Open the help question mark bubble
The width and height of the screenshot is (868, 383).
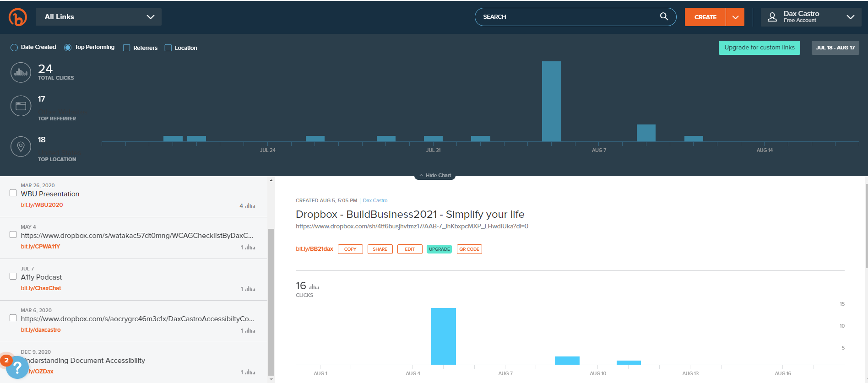(17, 367)
